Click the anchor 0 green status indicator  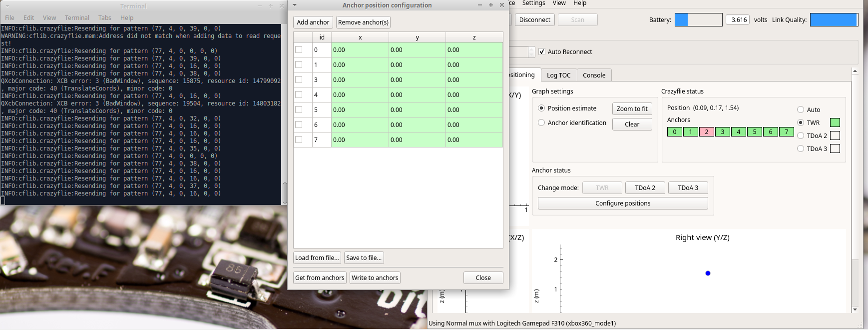[674, 132]
